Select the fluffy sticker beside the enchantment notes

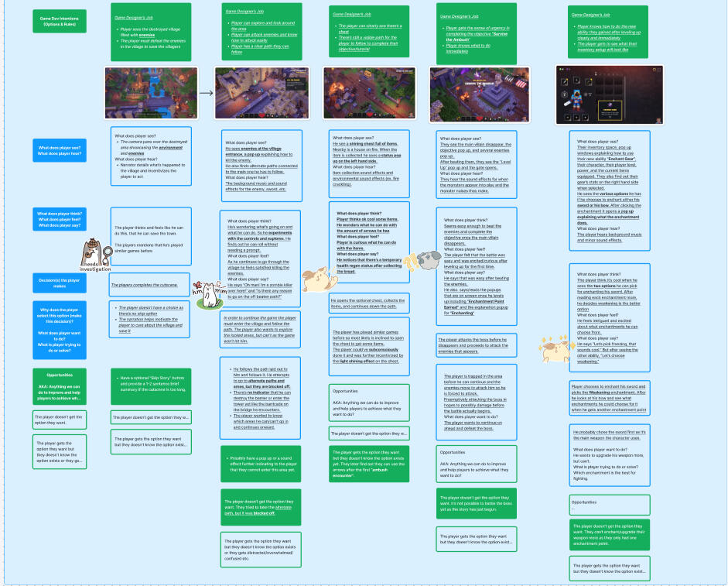click(555, 350)
